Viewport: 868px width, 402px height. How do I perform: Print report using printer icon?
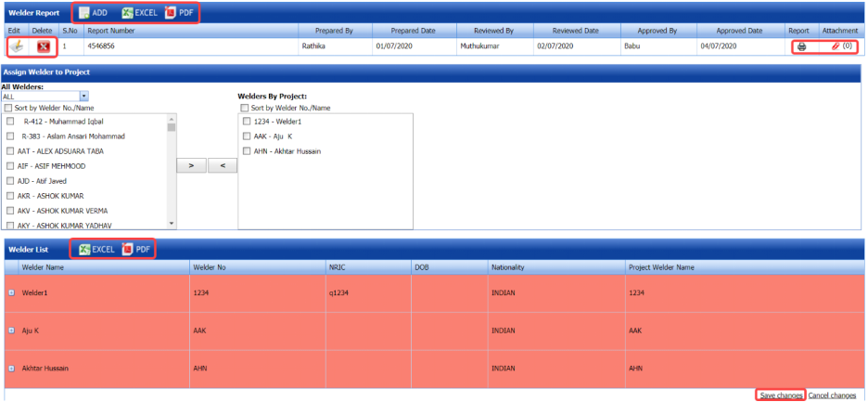coord(803,45)
